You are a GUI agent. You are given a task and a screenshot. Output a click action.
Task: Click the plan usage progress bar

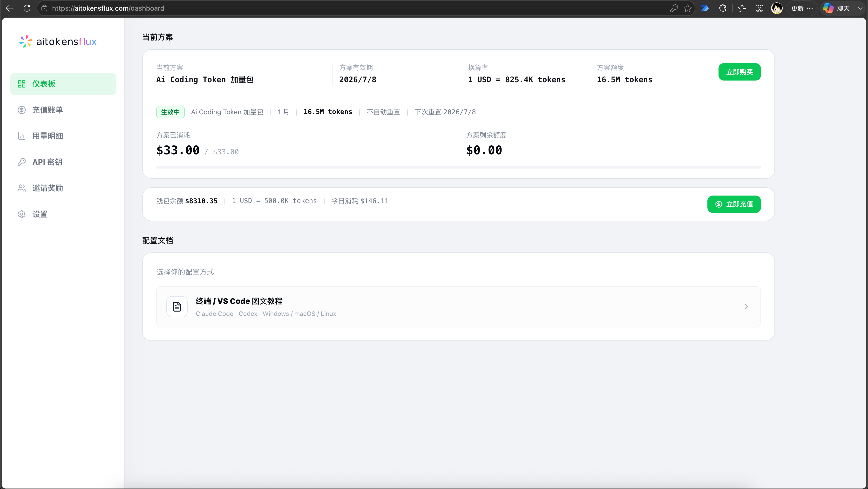point(458,167)
